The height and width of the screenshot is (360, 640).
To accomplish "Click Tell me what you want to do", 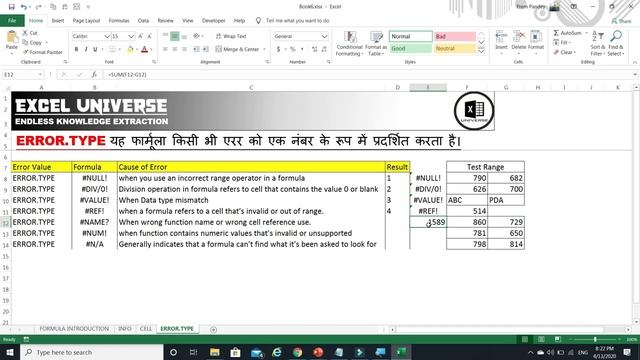I will [297, 20].
